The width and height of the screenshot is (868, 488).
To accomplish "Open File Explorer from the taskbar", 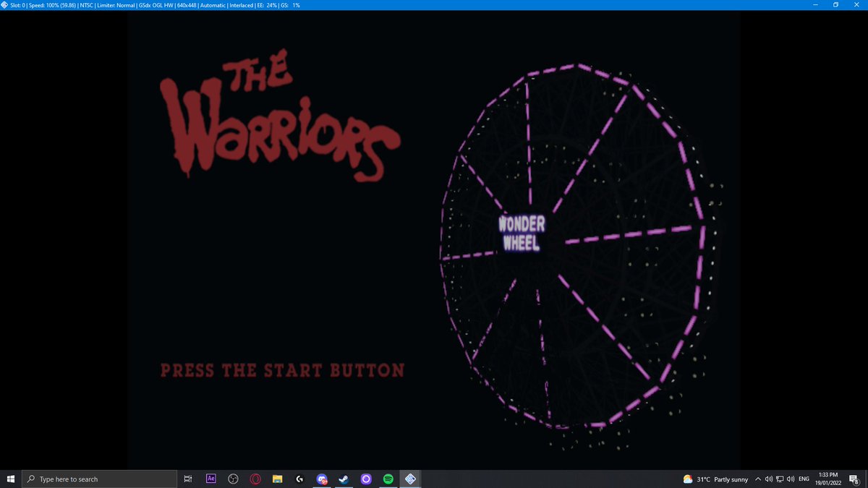I will pos(277,479).
